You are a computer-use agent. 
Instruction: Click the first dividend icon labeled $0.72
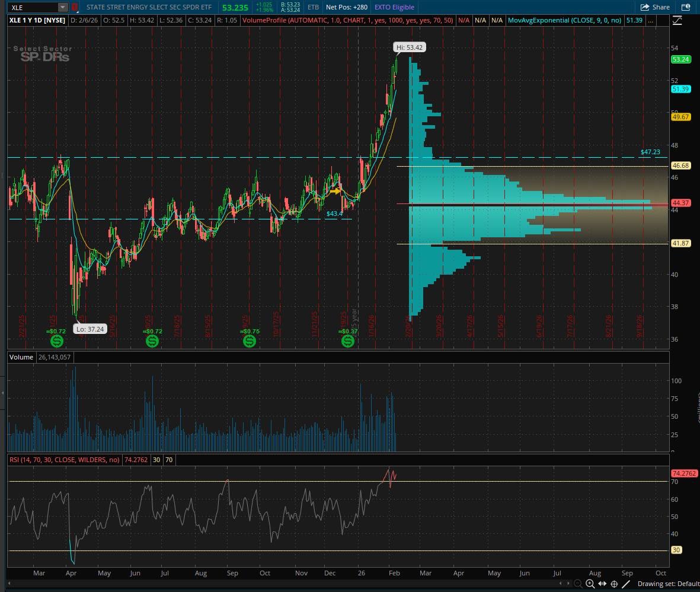click(57, 341)
